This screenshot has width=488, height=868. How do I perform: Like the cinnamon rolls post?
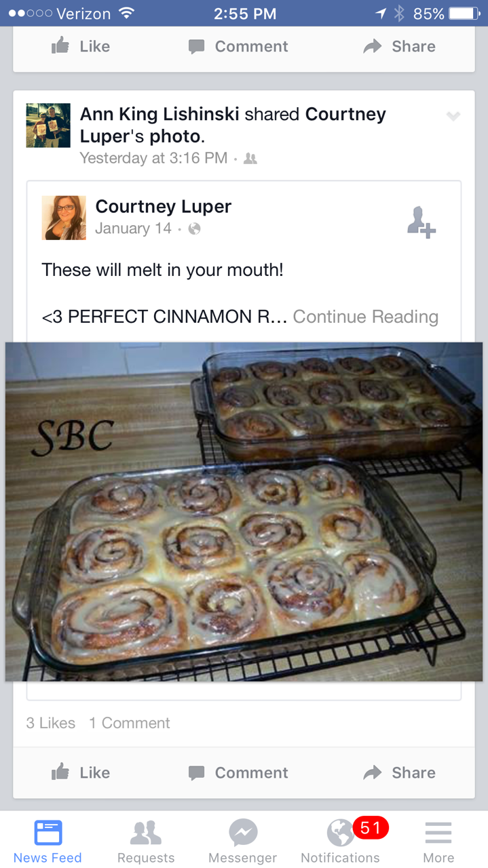[80, 772]
